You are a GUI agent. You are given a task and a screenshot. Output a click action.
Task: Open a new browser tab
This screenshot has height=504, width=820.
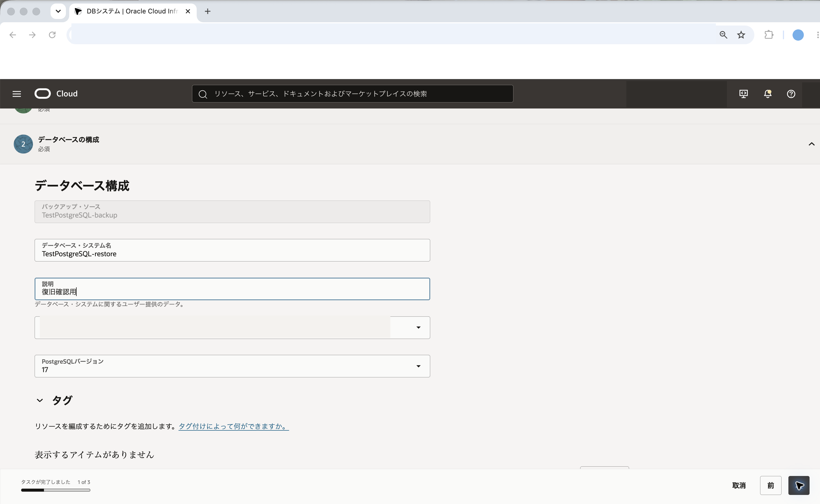click(207, 11)
